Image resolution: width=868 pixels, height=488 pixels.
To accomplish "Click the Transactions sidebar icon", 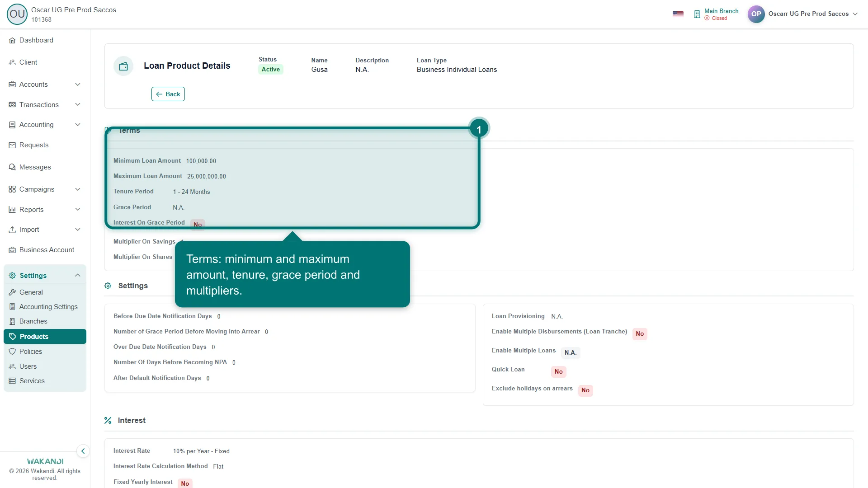I will pyautogui.click(x=12, y=105).
